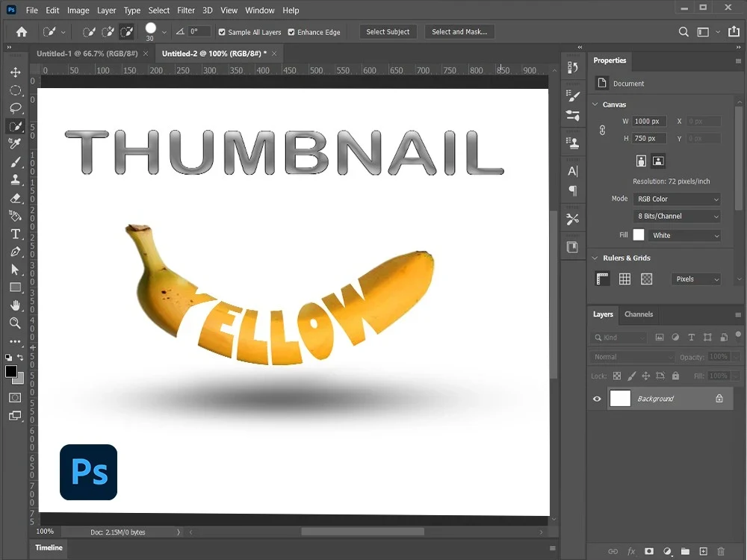Select the Hand tool

15,305
